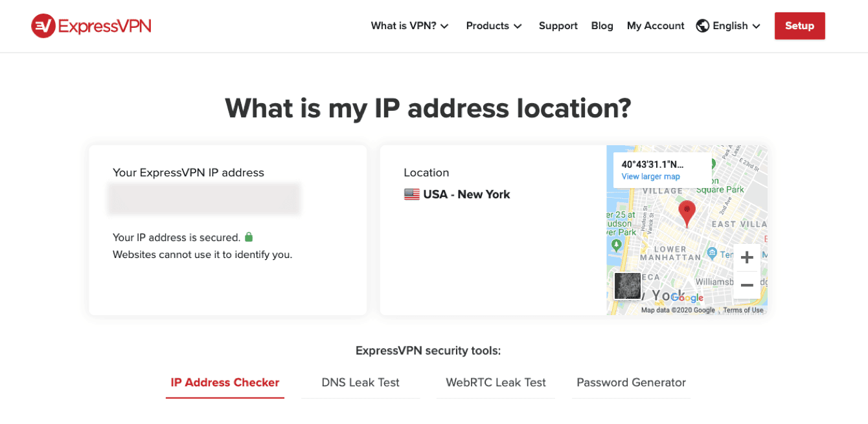The height and width of the screenshot is (424, 868).
Task: Switch map to satellite view thumbnail
Action: pos(627,286)
